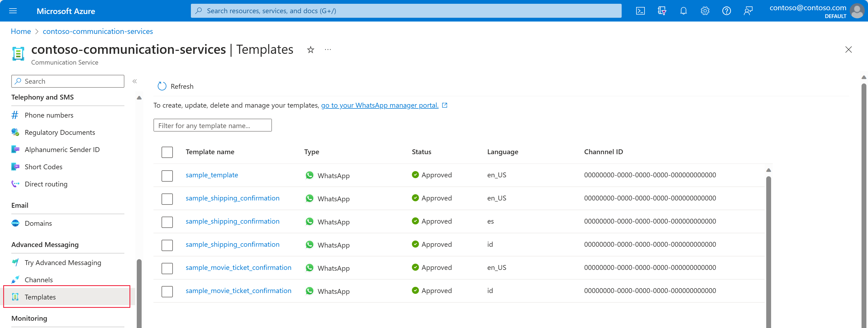Screen dimensions: 868x328
Task: Open the notifications bell
Action: 683,11
